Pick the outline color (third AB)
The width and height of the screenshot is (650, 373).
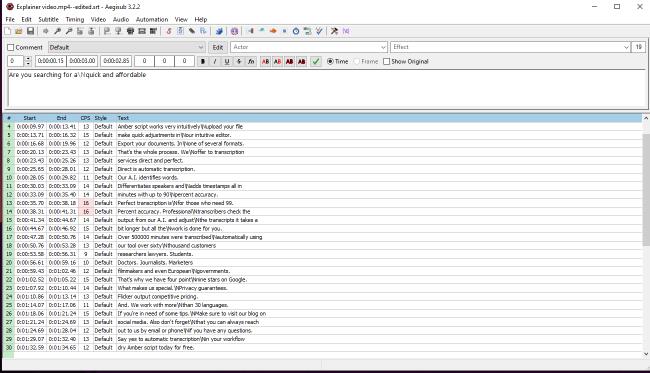(289, 61)
